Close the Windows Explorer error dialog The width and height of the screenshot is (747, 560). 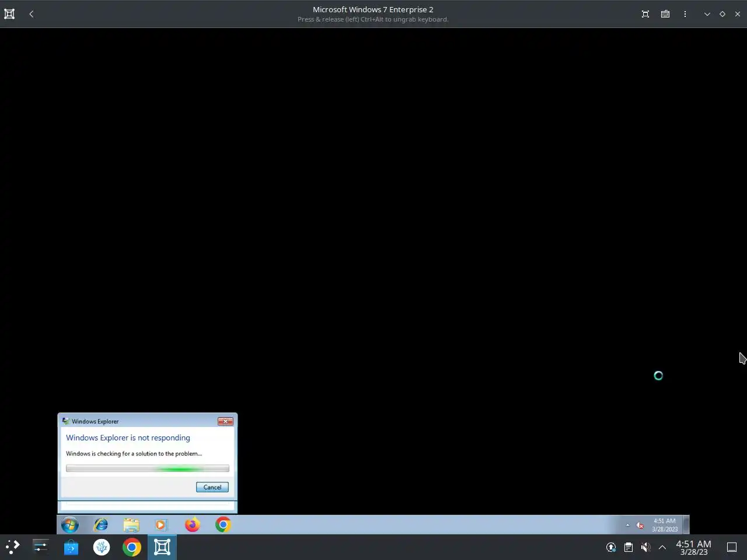point(225,421)
